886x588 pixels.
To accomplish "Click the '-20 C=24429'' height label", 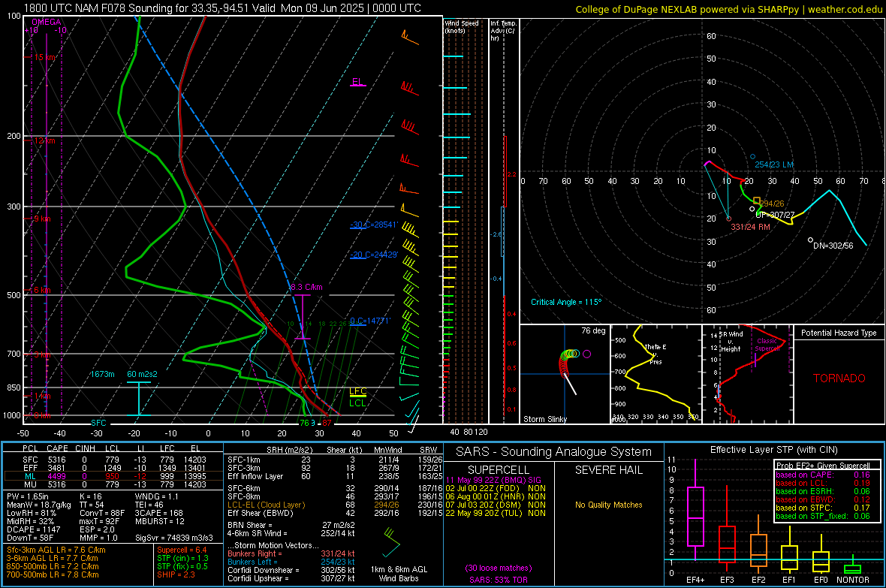I will pos(374,255).
